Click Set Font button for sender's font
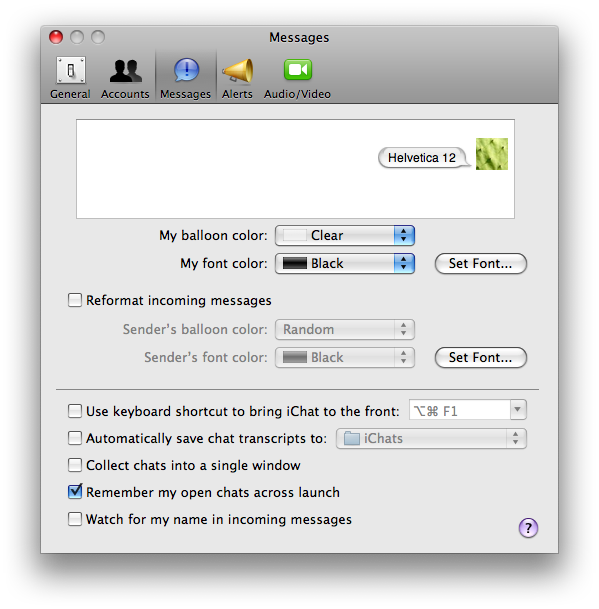The height and width of the screenshot is (609, 599). pos(481,357)
